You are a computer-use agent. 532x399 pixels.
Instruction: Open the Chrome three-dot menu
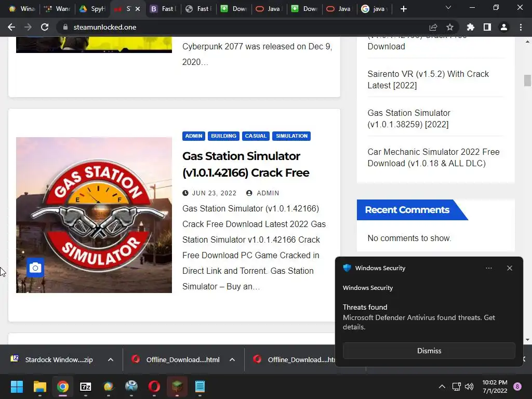521,27
